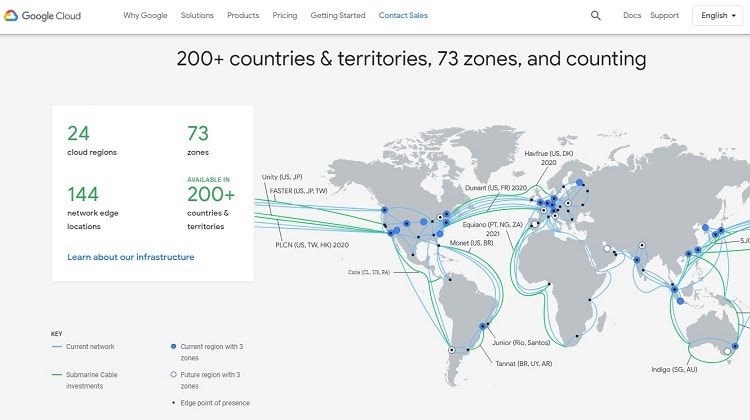The height and width of the screenshot is (420, 750).
Task: Click the Future region hollow circle key
Action: (x=173, y=375)
